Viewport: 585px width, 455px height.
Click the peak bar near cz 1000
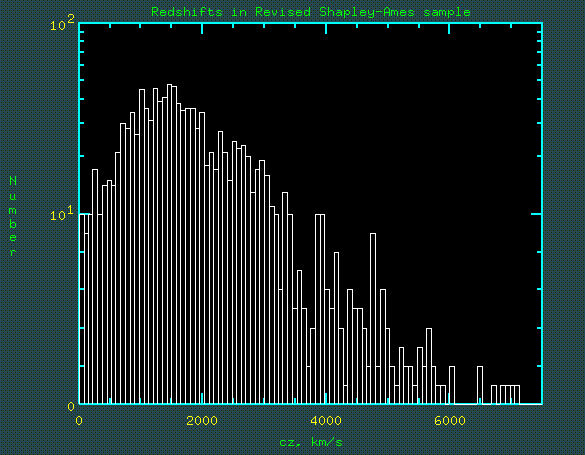tap(142, 247)
